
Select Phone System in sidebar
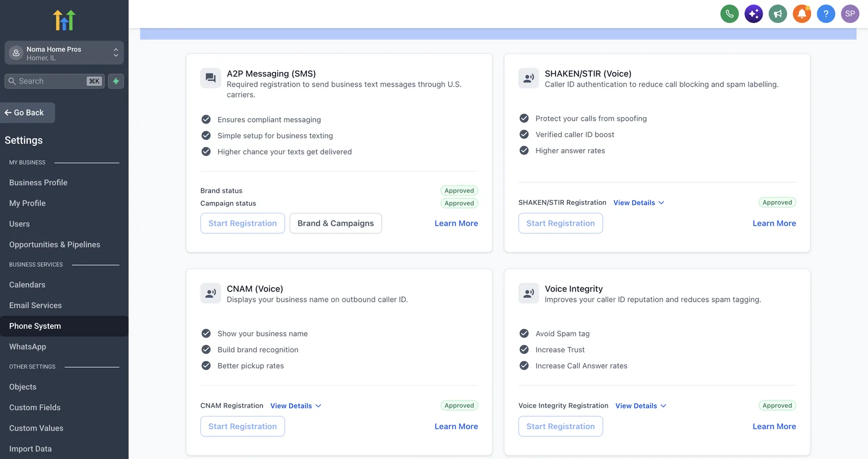point(64,326)
